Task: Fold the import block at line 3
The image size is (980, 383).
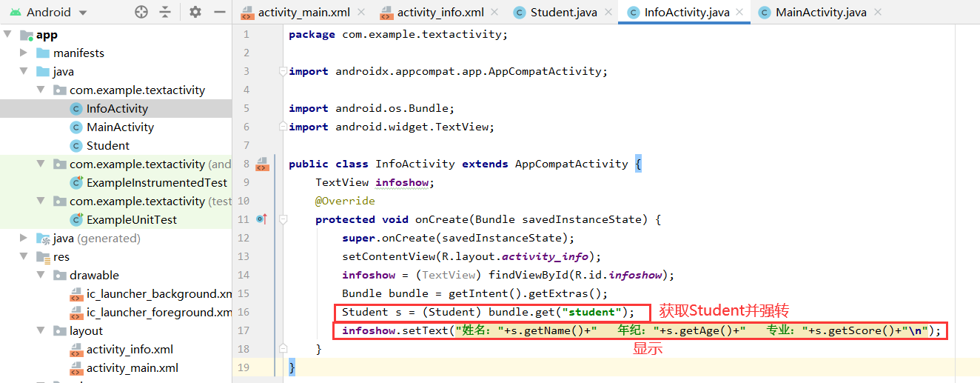Action: [283, 72]
